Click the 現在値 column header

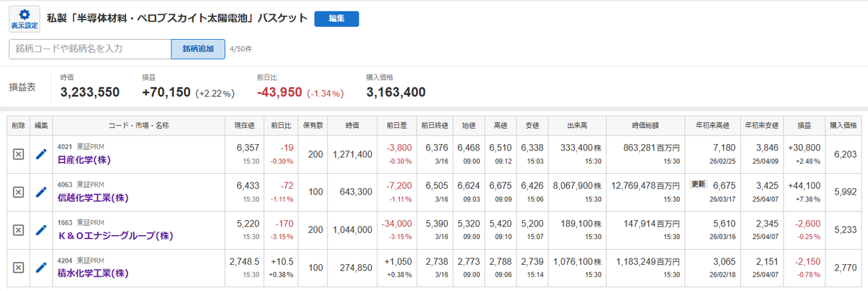tap(244, 125)
